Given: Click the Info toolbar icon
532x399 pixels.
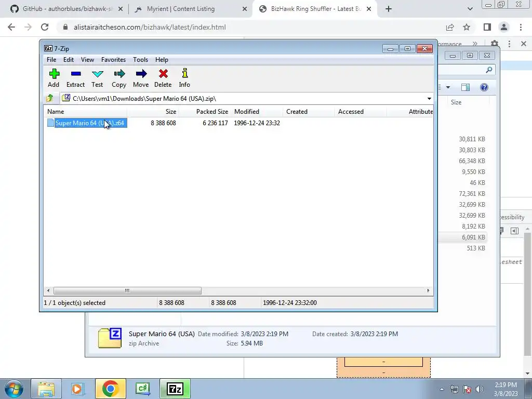Looking at the screenshot, I should [x=184, y=78].
